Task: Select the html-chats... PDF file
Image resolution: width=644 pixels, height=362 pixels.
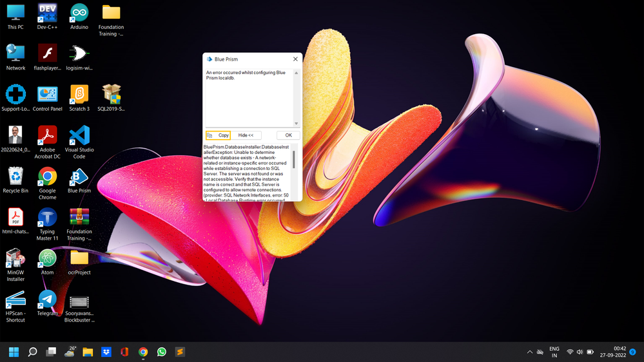Action: tap(15, 221)
